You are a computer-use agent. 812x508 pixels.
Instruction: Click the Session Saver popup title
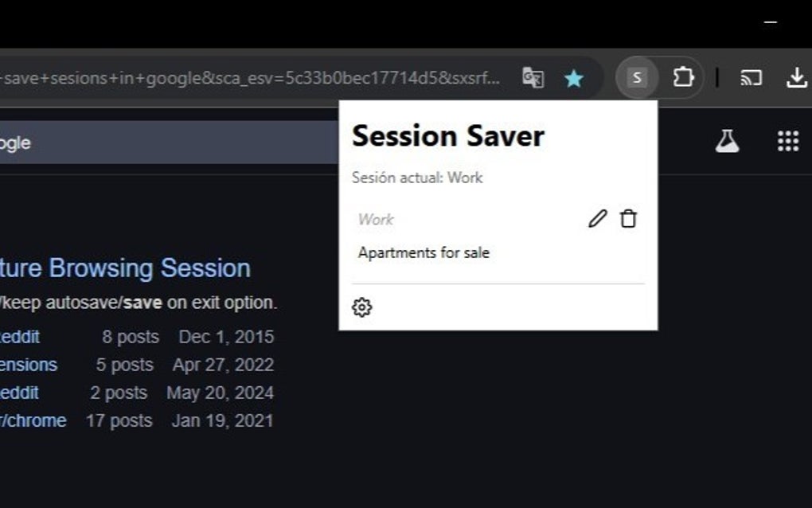[x=448, y=135]
